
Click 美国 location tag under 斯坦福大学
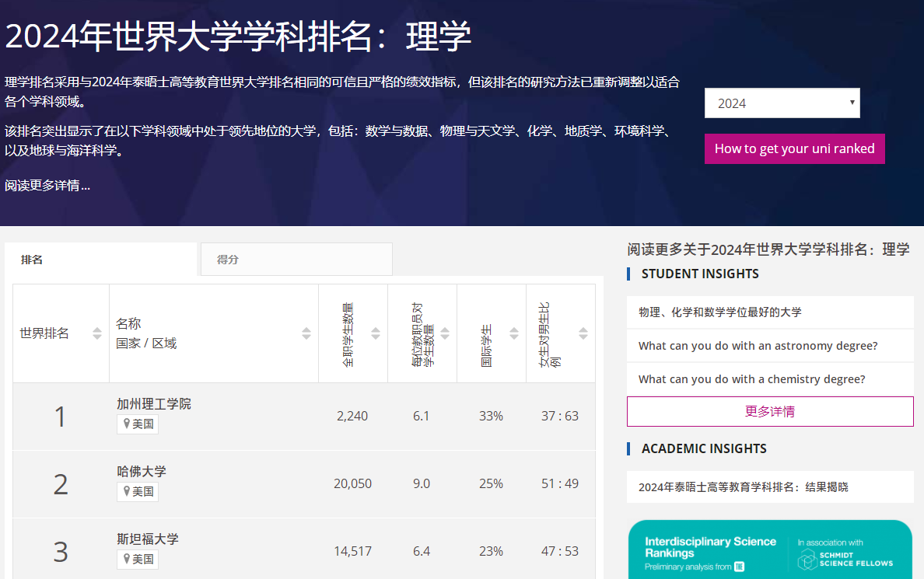point(138,559)
